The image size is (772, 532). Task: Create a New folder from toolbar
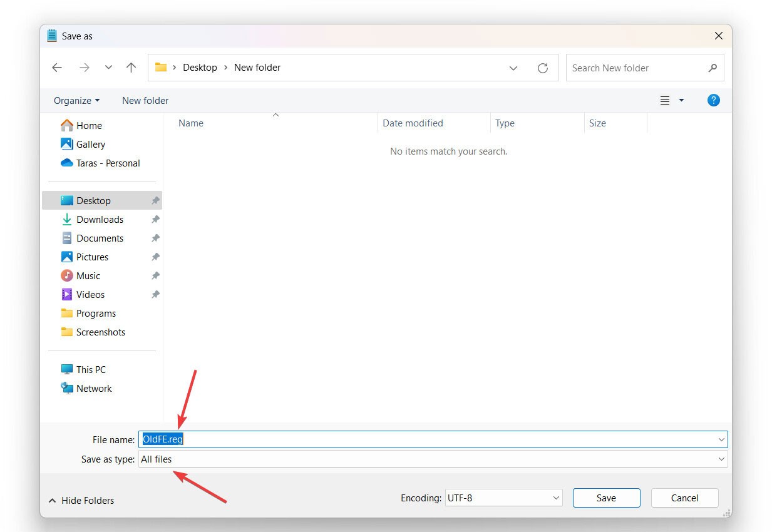point(145,100)
